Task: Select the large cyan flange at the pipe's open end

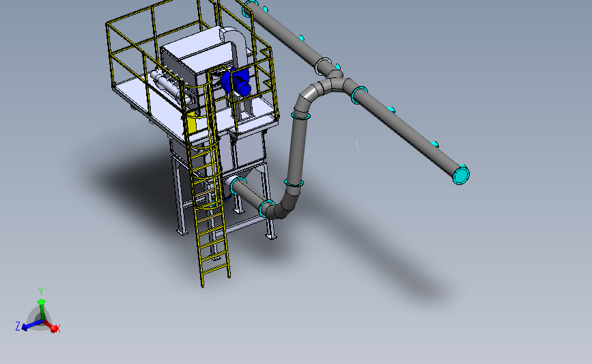Action: (461, 175)
